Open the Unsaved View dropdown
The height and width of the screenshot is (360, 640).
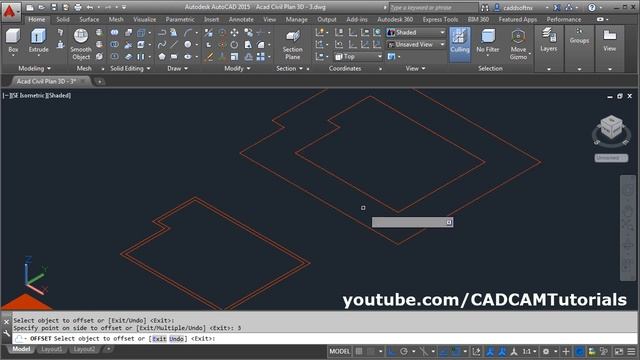416,44
